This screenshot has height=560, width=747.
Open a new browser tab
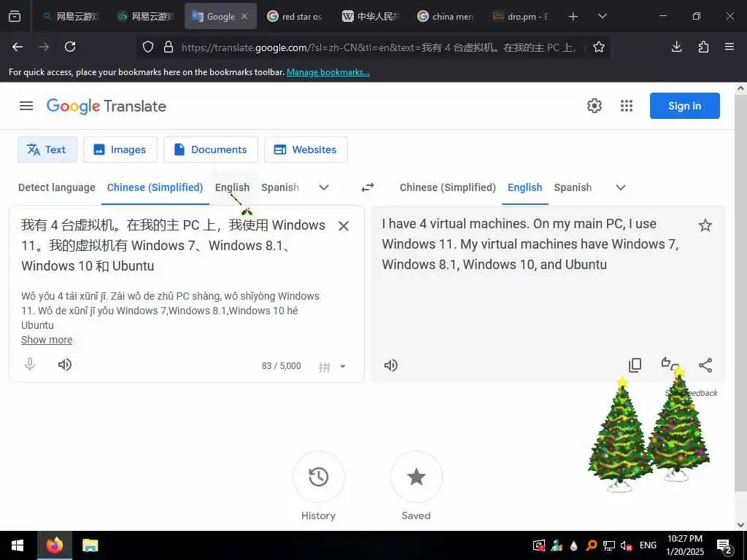point(573,17)
